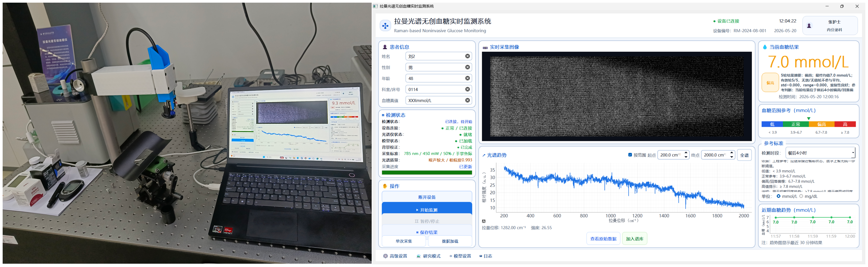Click the 加入谱库 button
Screen dimensions: 868x267
tap(634, 239)
